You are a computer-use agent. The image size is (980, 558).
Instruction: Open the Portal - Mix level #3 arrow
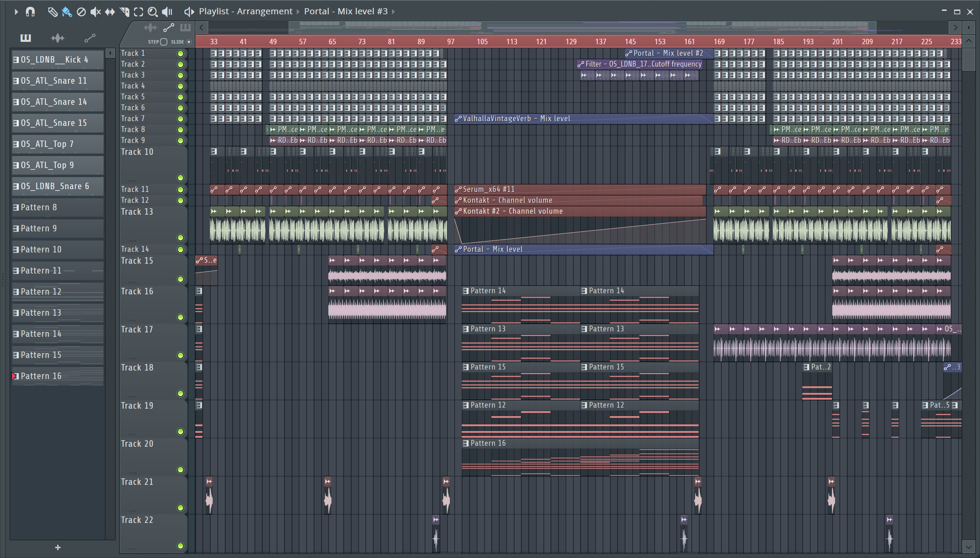click(x=393, y=12)
